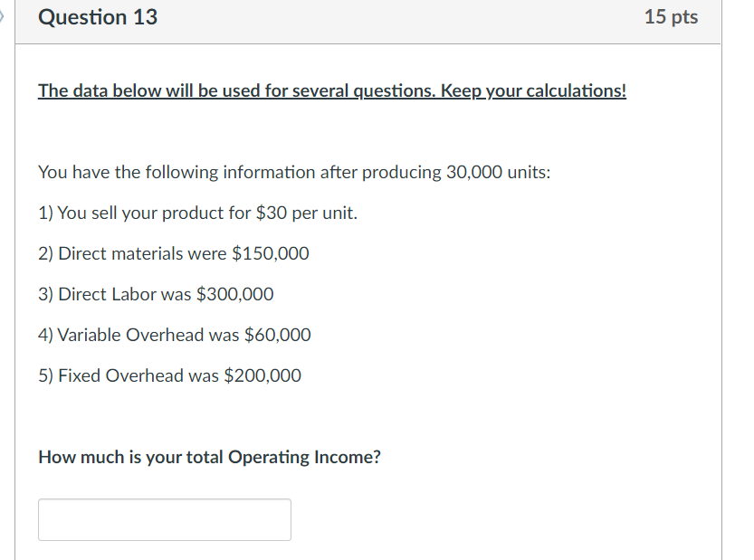This screenshot has width=754, height=560.
Task: Click the Variable Overhead $60,000 line
Action: pyautogui.click(x=174, y=335)
